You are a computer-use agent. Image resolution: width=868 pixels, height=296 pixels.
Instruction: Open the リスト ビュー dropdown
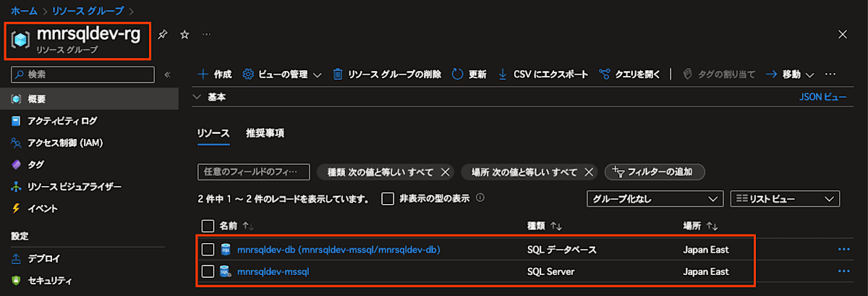[x=785, y=198]
